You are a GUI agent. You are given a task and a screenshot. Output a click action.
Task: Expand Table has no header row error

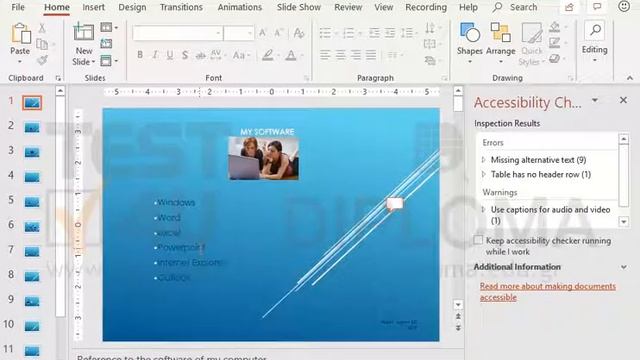[x=484, y=175]
